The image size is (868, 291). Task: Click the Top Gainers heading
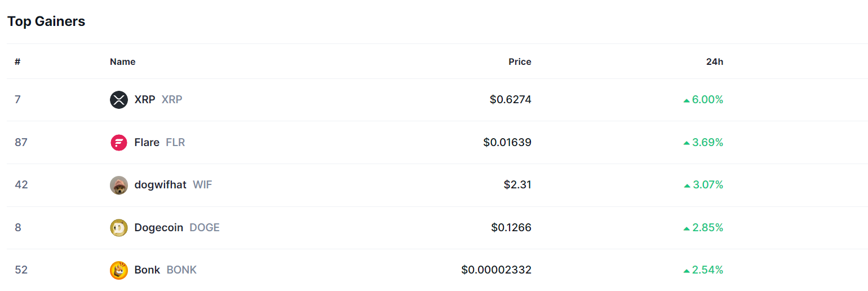point(46,21)
